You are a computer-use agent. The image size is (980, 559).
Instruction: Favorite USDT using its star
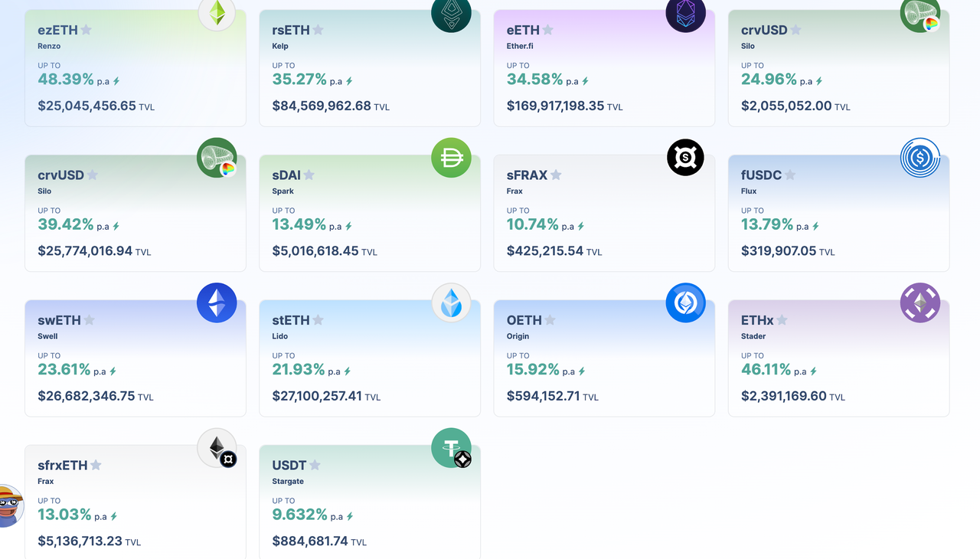click(x=315, y=465)
